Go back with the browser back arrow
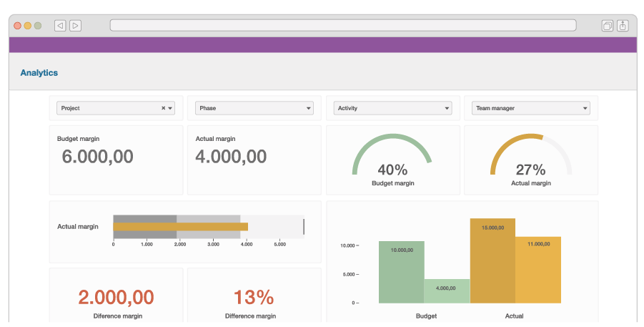Image resolution: width=644 pixels, height=327 pixels. 60,26
